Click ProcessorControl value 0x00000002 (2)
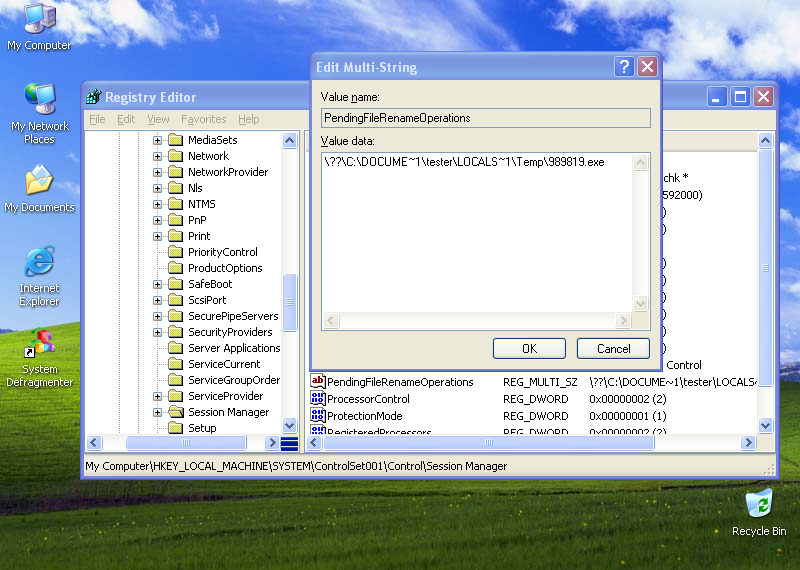This screenshot has height=570, width=800. click(x=628, y=399)
